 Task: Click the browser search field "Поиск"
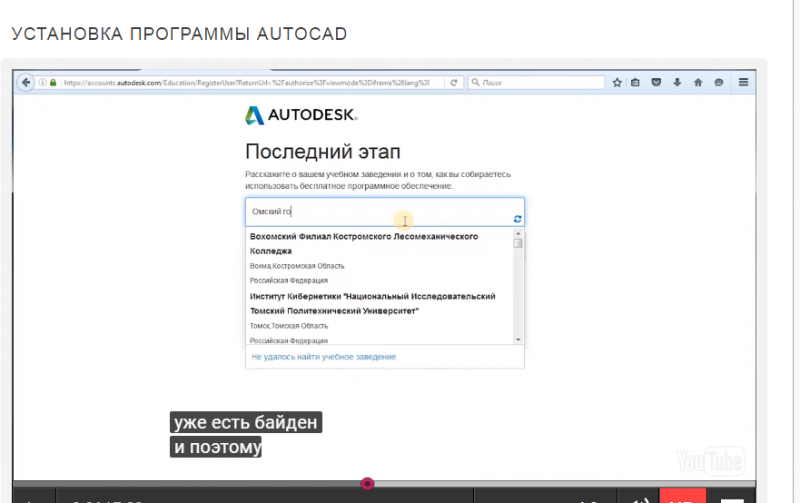point(536,82)
